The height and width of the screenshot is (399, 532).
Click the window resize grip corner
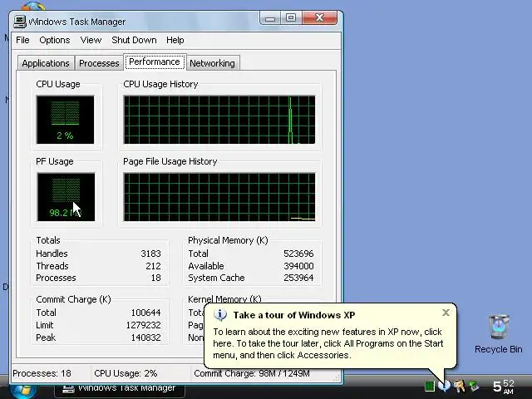click(336, 377)
